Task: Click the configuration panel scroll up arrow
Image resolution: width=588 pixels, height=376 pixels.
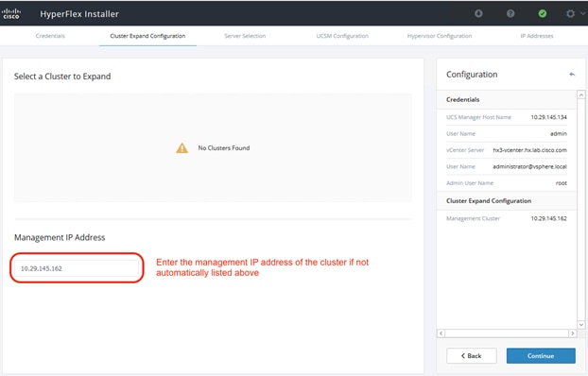Action: coord(580,94)
